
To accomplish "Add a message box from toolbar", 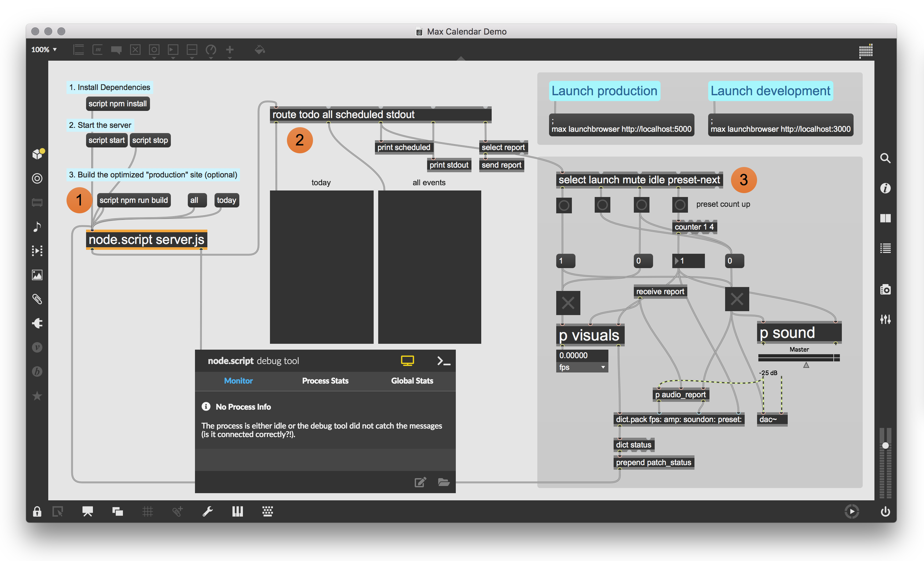I will 97,50.
